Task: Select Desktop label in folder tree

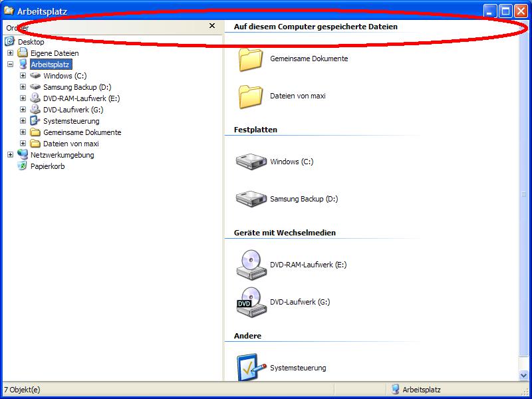Action: (31, 42)
